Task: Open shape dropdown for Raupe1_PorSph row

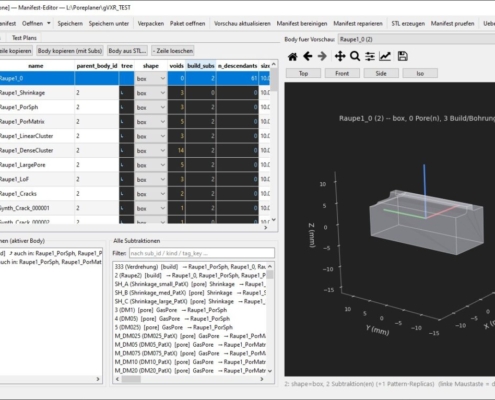Action: click(151, 107)
